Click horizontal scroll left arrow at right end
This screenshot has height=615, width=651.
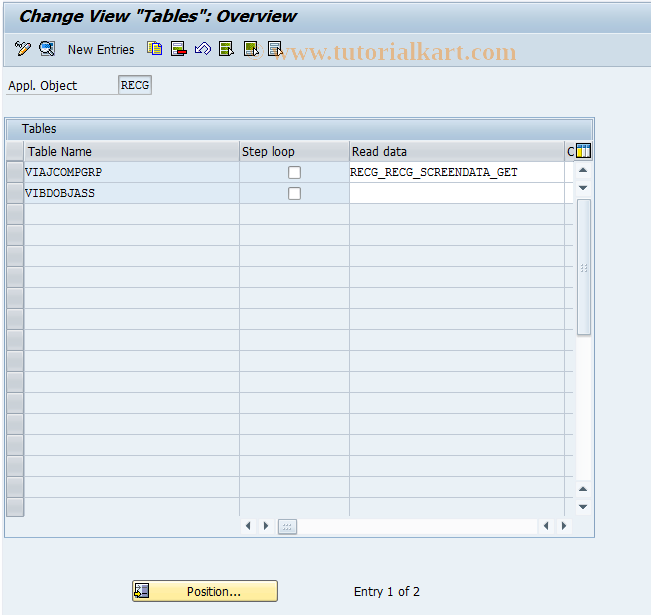point(546,526)
